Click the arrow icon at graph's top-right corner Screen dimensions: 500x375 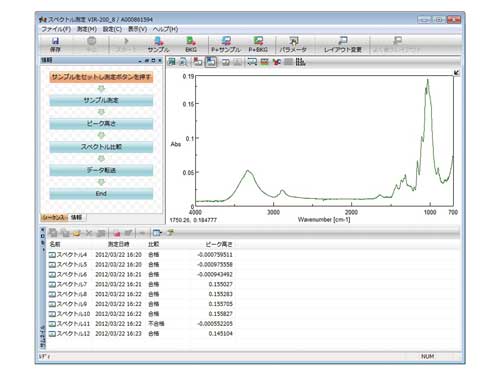click(x=456, y=72)
